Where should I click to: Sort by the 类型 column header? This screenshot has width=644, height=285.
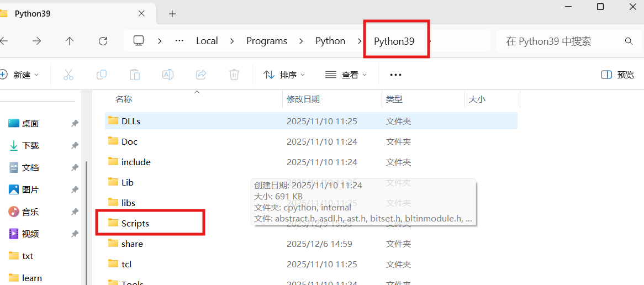[x=394, y=99]
